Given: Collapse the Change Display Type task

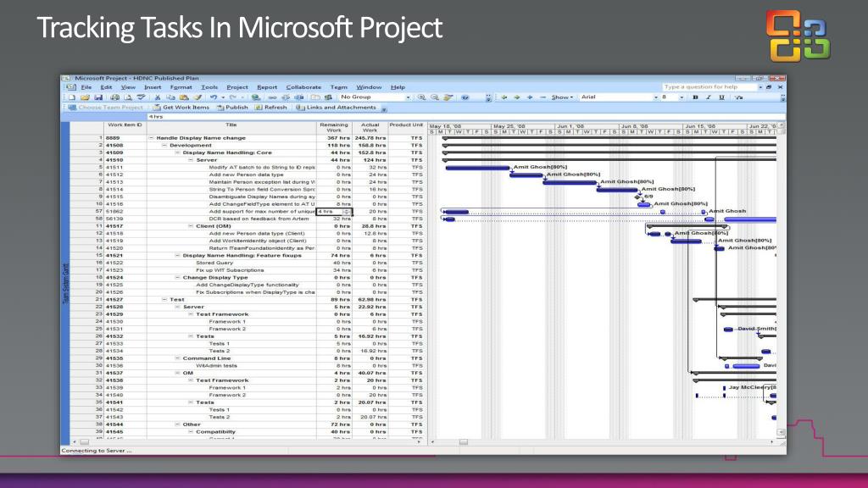Looking at the screenshot, I should 178,278.
